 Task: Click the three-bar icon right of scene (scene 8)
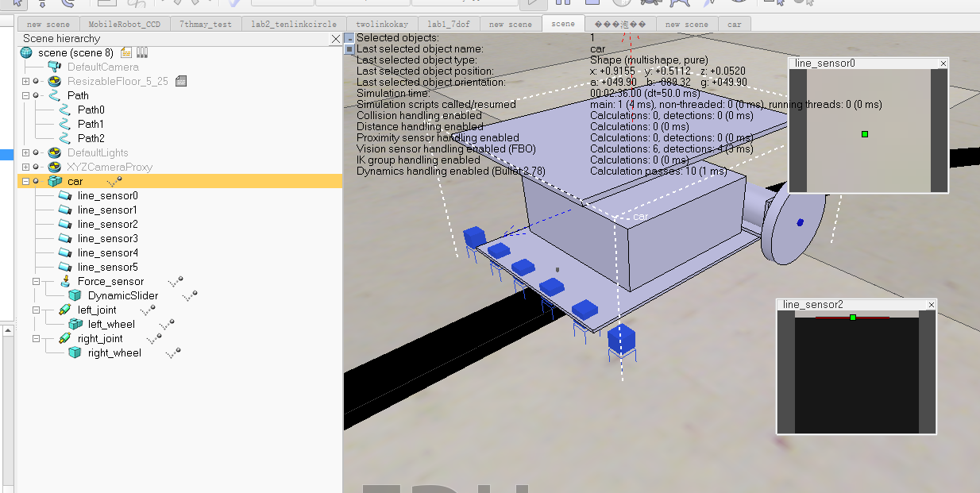pos(142,53)
